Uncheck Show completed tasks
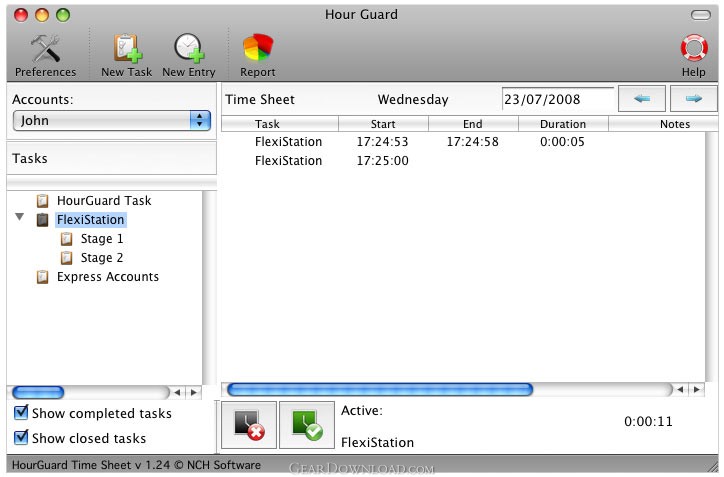This screenshot has width=724, height=477. click(21, 412)
